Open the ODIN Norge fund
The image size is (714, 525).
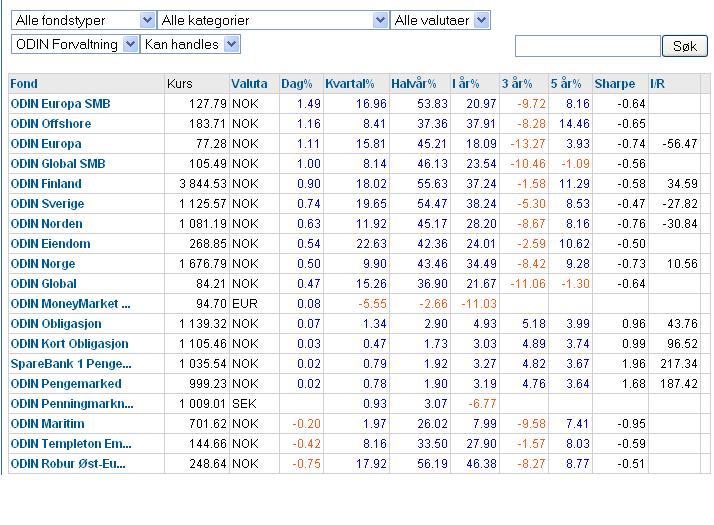[43, 264]
